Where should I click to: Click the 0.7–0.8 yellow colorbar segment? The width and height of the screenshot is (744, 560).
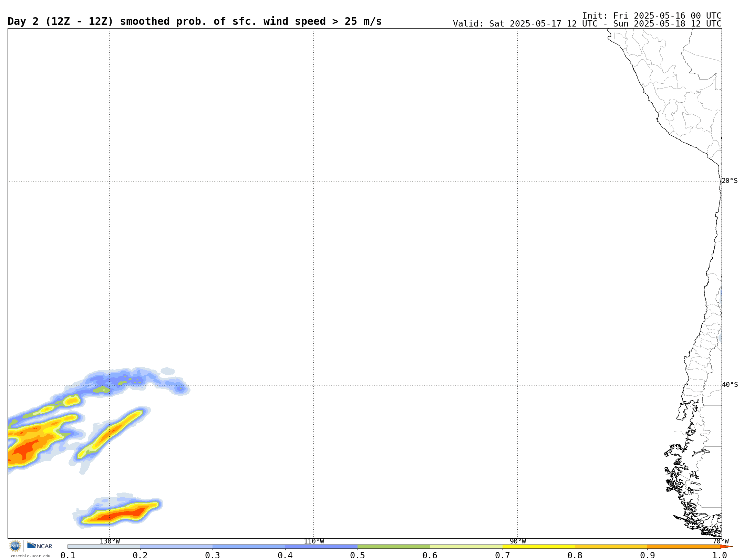tap(539, 547)
